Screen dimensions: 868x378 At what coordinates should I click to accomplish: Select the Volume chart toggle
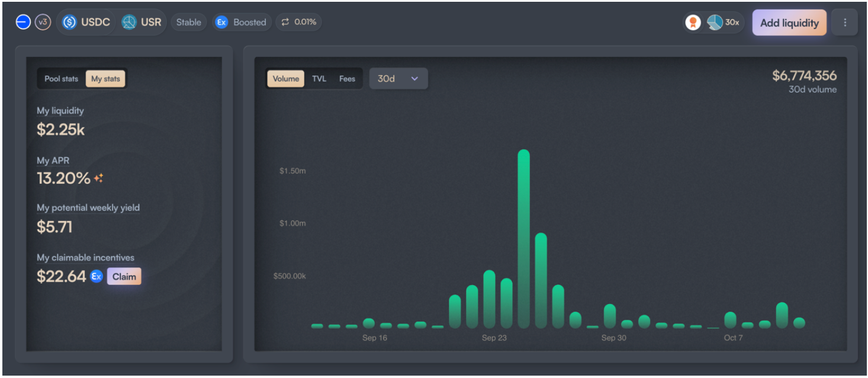(285, 79)
